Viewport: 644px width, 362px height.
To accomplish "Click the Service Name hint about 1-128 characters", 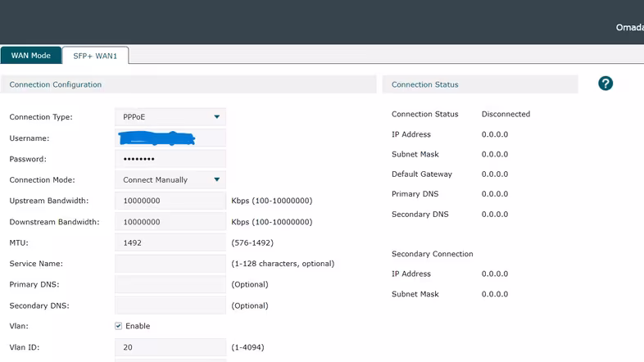I will 283,264.
